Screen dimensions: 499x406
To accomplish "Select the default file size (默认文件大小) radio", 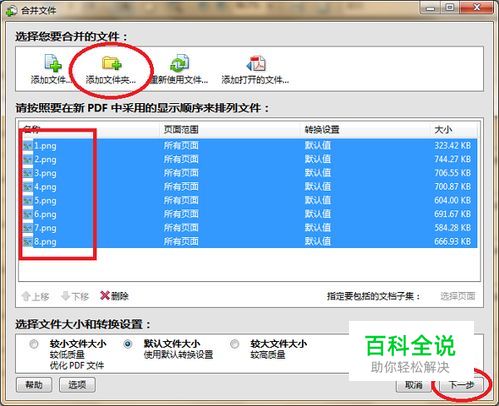I will [128, 344].
